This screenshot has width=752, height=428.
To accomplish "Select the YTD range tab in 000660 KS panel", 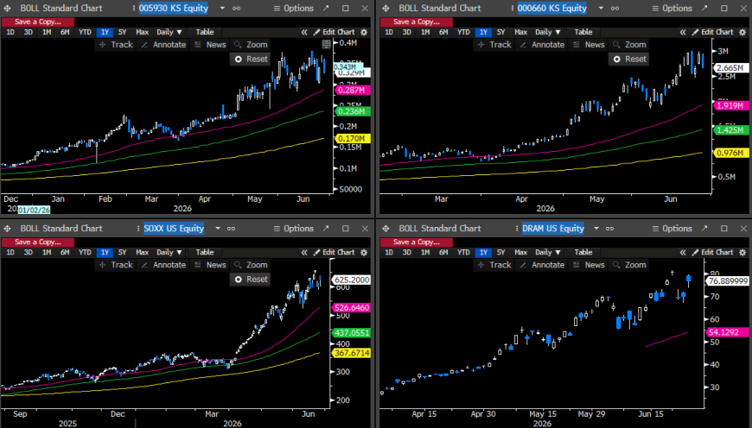I will pyautogui.click(x=463, y=32).
